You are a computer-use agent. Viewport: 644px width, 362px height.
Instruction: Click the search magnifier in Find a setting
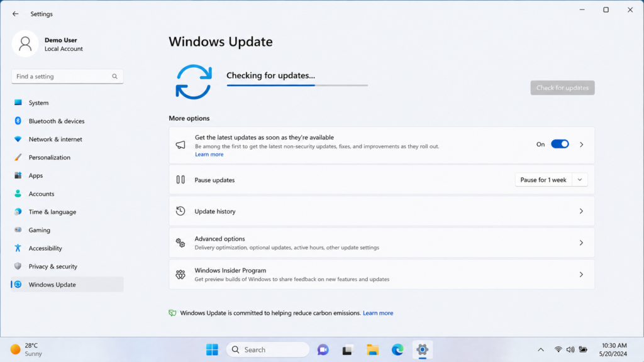pos(114,76)
